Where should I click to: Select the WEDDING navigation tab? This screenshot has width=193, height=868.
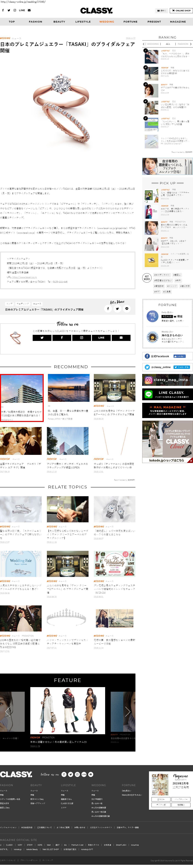(x=107, y=22)
